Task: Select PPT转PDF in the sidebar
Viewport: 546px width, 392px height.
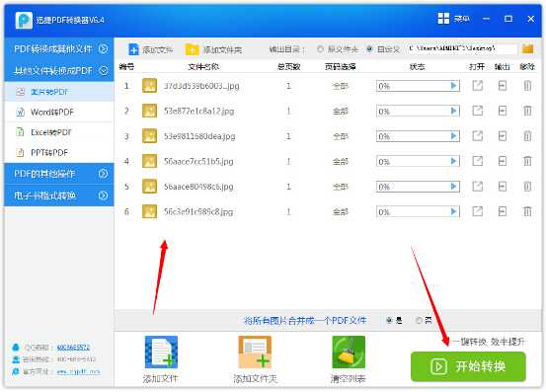Action: (x=59, y=152)
